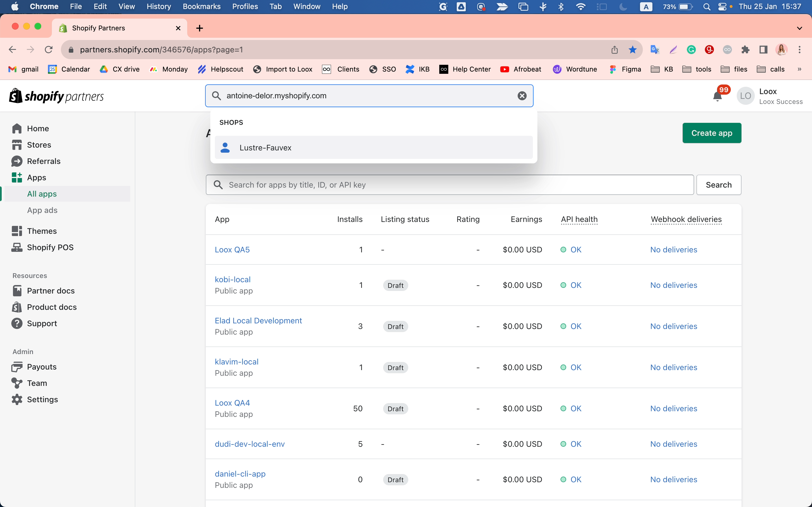Open the Loox account menu

point(770,96)
